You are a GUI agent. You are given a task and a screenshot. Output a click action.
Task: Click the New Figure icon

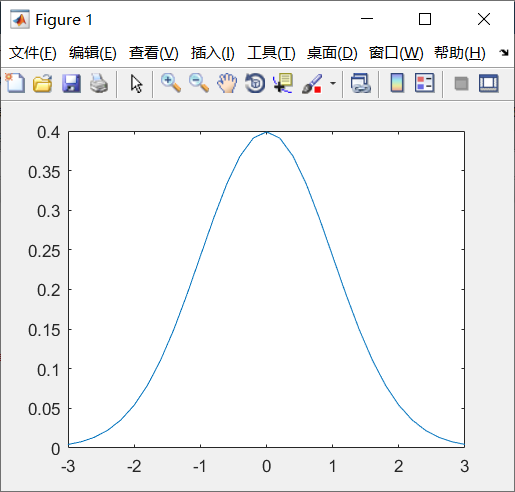pyautogui.click(x=15, y=83)
